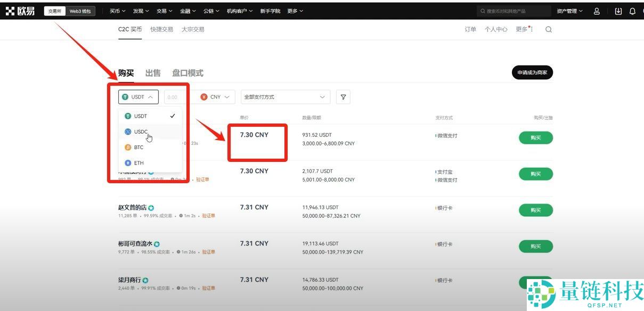Click 购买 button for 赵文普的店

click(x=535, y=210)
